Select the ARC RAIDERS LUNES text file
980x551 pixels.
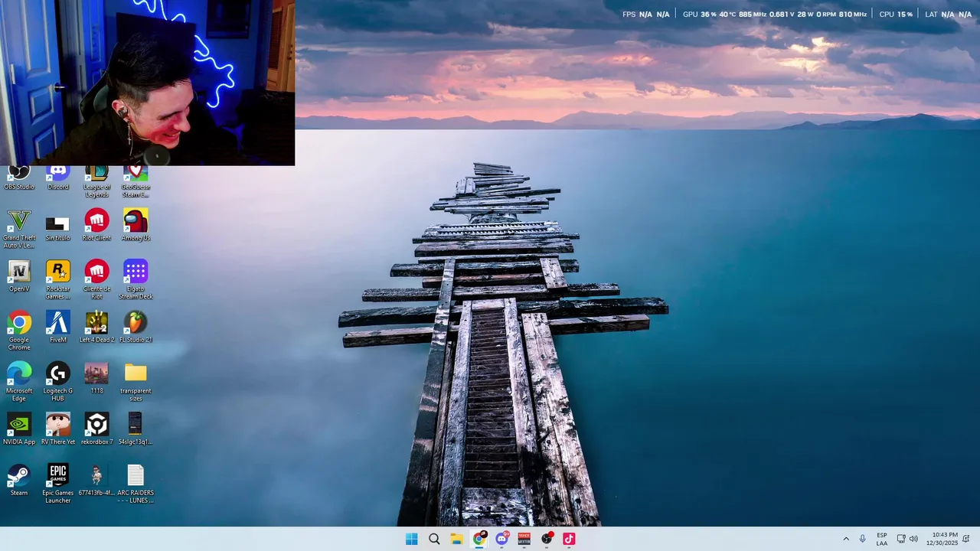pyautogui.click(x=136, y=484)
